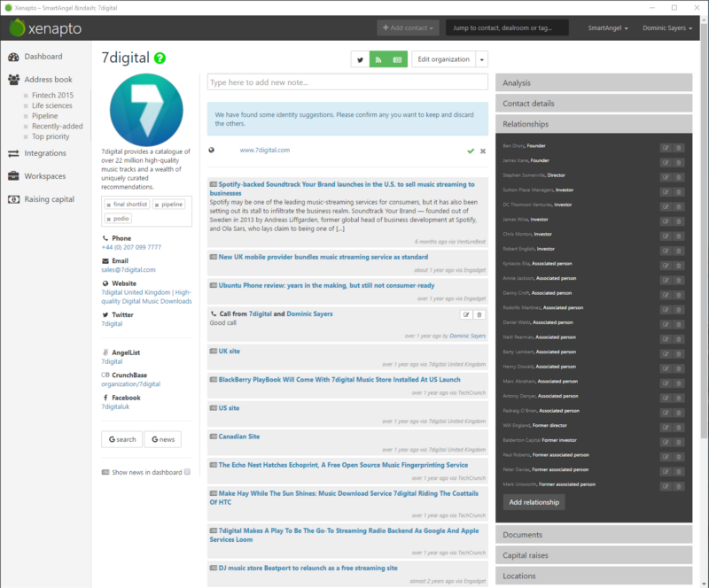Remove the 'final shortlist' tag
The image size is (709, 588).
click(x=108, y=205)
